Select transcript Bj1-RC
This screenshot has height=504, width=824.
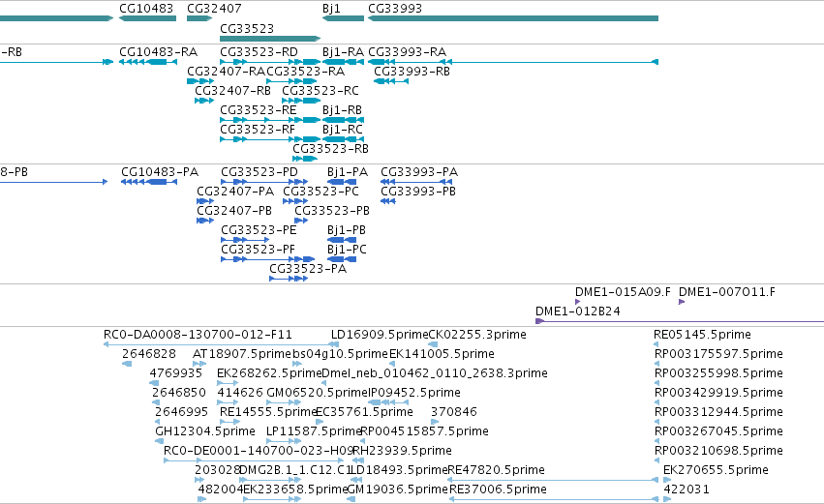[343, 139]
